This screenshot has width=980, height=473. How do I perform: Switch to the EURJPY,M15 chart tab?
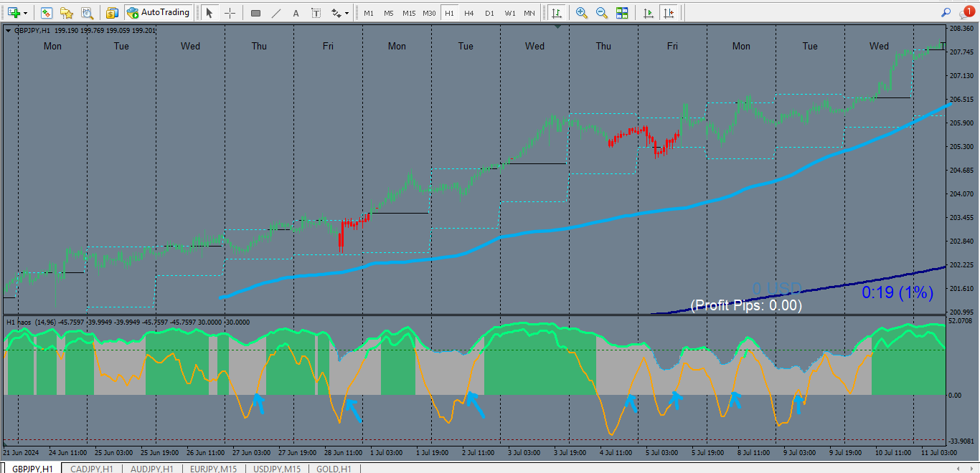pyautogui.click(x=213, y=468)
